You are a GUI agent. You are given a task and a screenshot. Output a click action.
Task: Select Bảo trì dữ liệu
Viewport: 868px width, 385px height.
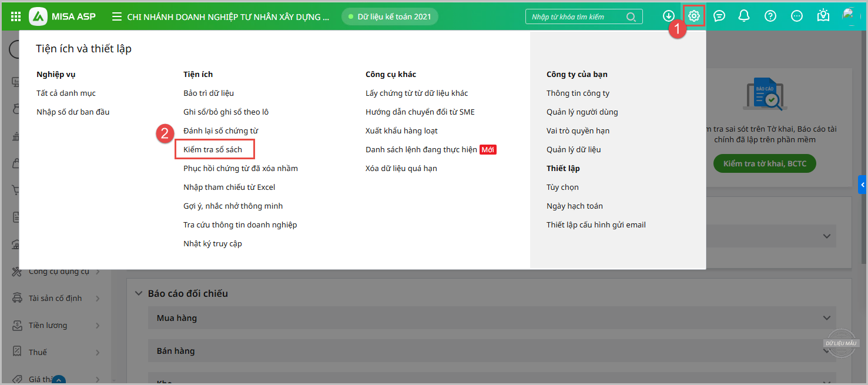(x=209, y=93)
